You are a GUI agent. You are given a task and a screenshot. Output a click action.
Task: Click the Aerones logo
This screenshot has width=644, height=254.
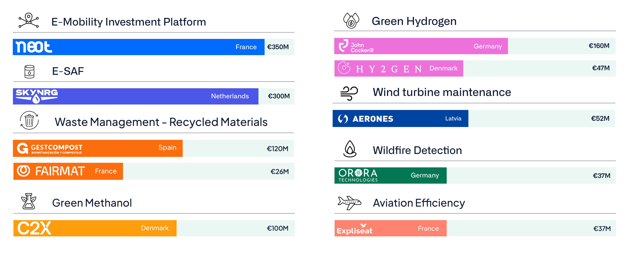click(365, 119)
